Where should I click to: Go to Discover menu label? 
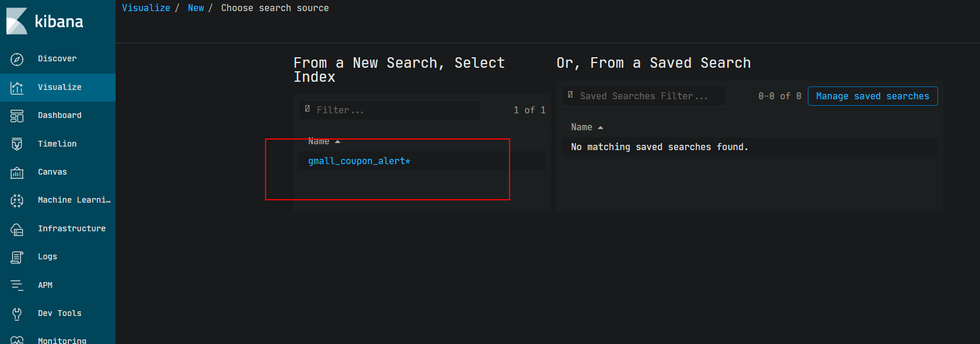click(x=57, y=59)
